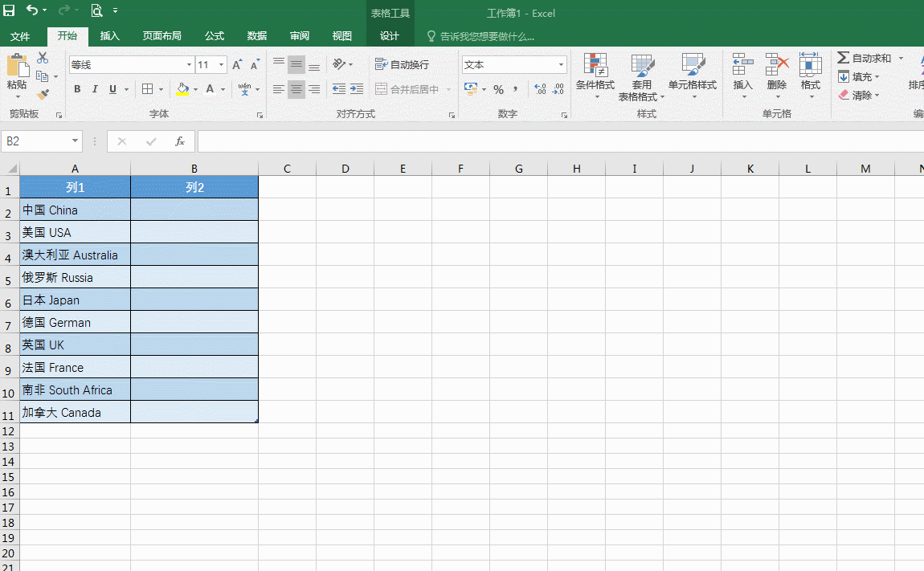Click the Decrease Indent icon

(x=339, y=89)
